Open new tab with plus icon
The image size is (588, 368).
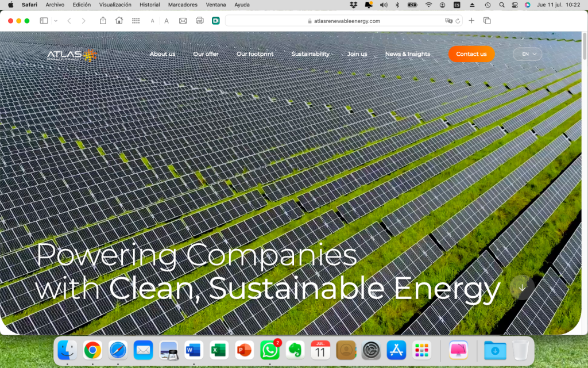(471, 21)
